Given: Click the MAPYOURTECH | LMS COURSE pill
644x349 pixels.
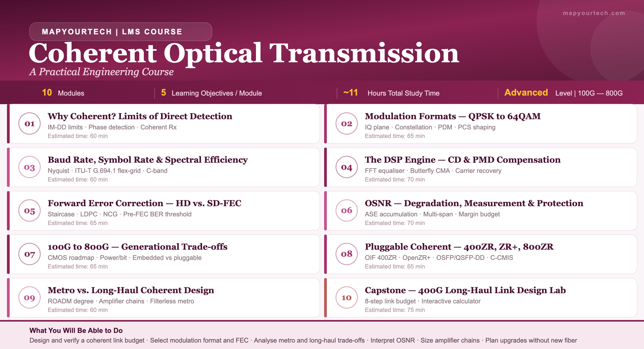Looking at the screenshot, I should point(121,32).
